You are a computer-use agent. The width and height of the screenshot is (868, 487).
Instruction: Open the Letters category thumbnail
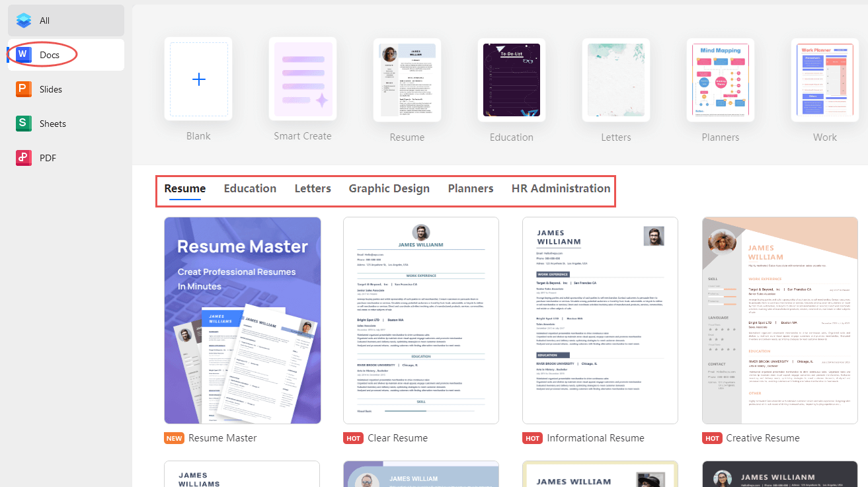[x=616, y=79]
